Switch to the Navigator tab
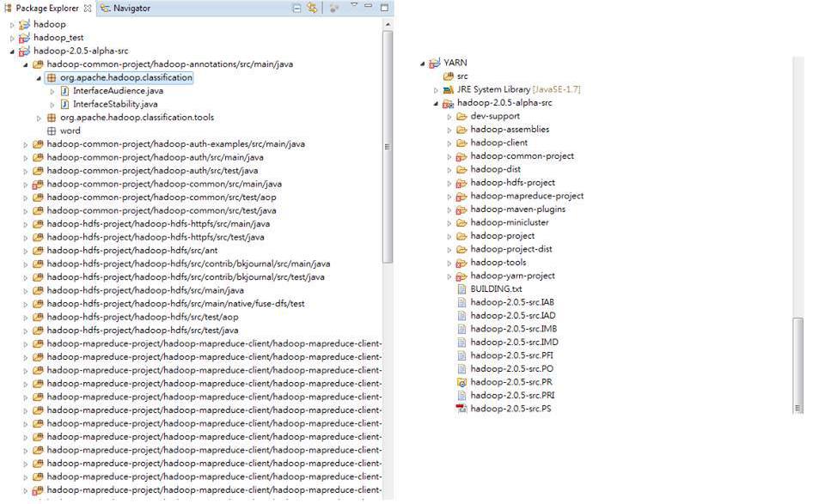Image resolution: width=825 pixels, height=504 pixels. [125, 9]
